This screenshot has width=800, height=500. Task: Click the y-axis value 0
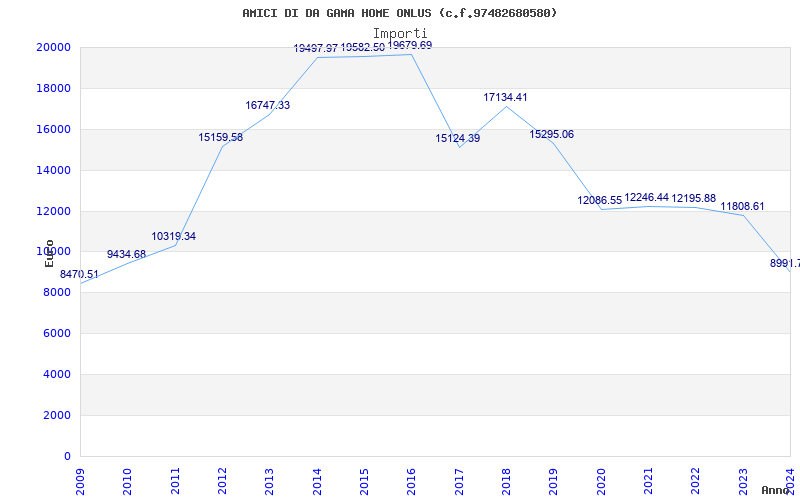click(x=67, y=456)
